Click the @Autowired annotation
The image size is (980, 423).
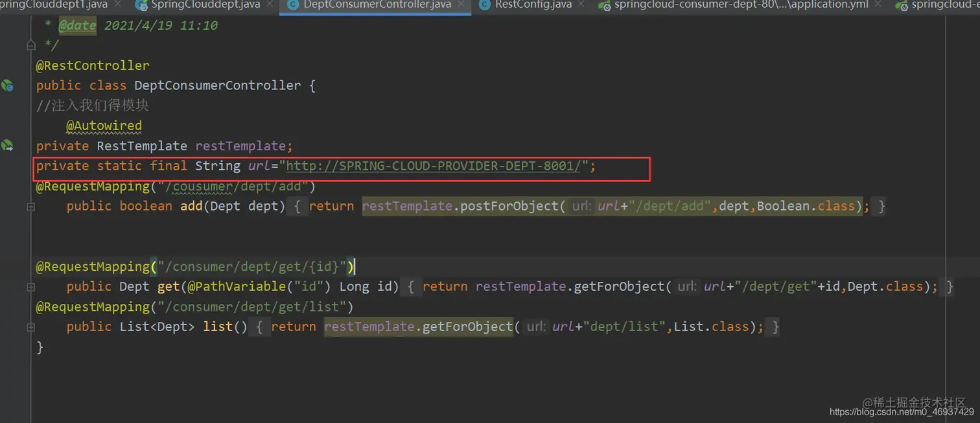click(x=104, y=126)
